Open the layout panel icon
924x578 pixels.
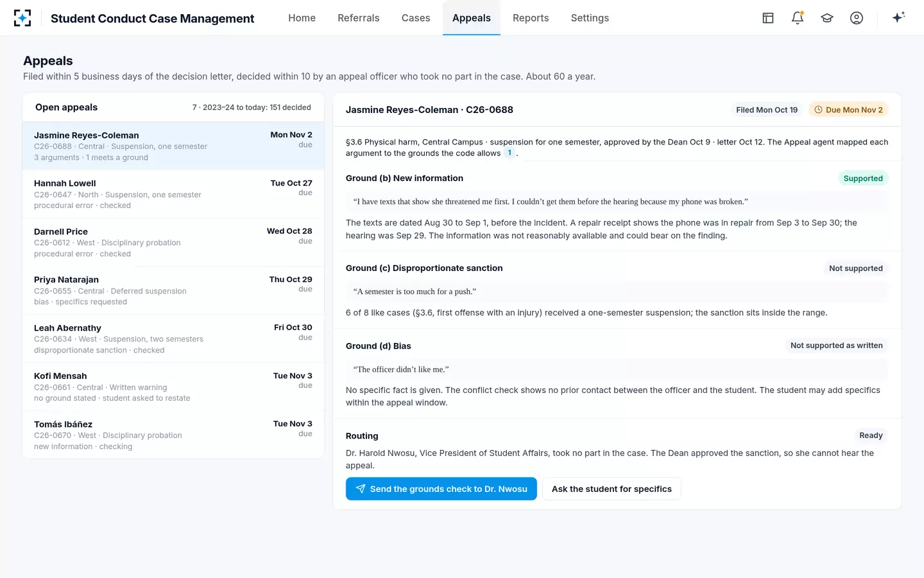point(768,18)
